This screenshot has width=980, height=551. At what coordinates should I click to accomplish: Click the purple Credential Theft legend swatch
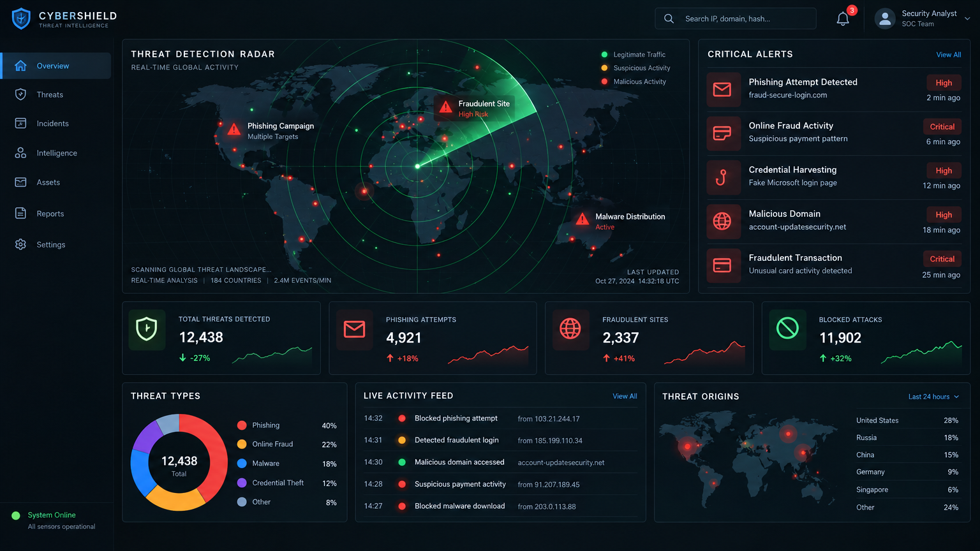tap(242, 483)
